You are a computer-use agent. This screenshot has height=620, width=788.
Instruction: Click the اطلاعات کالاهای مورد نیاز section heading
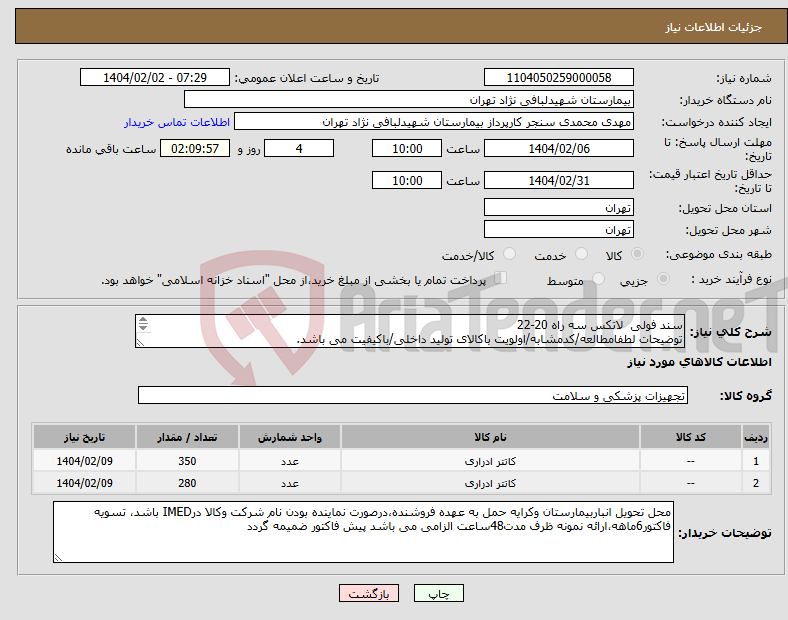[x=699, y=362]
